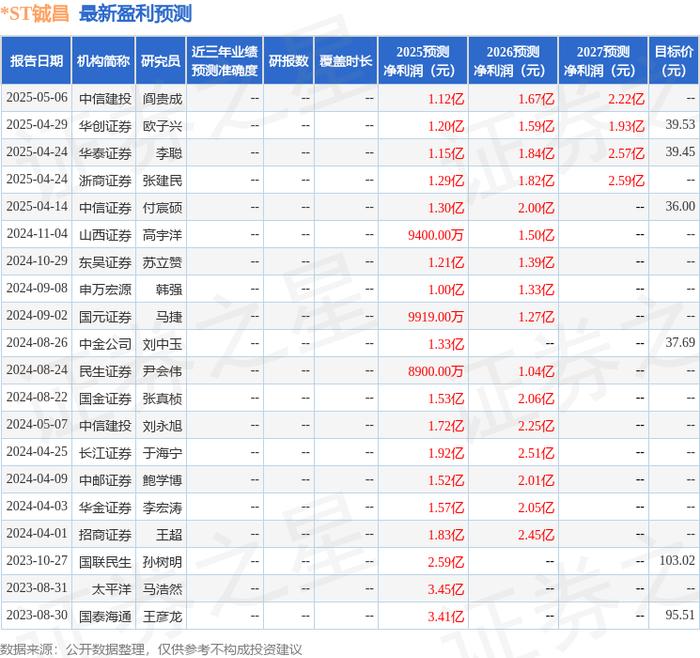Select the 东吴证券 institution cell
This screenshot has height=658, width=700.
click(x=105, y=262)
